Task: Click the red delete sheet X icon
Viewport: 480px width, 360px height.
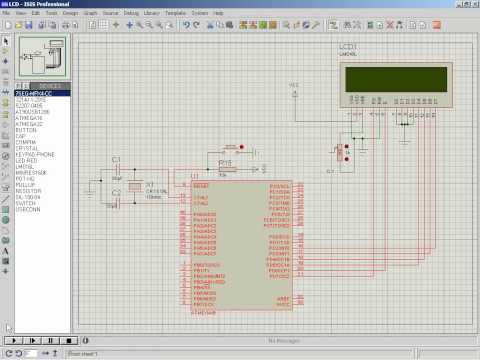Action: point(390,25)
